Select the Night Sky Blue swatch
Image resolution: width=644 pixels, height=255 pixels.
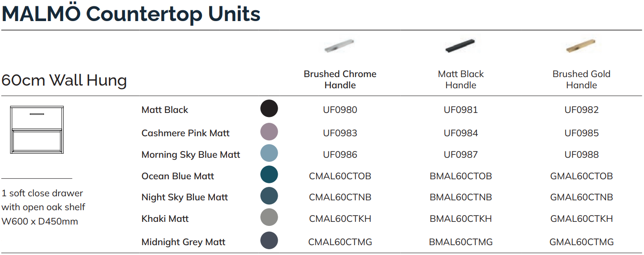(269, 196)
